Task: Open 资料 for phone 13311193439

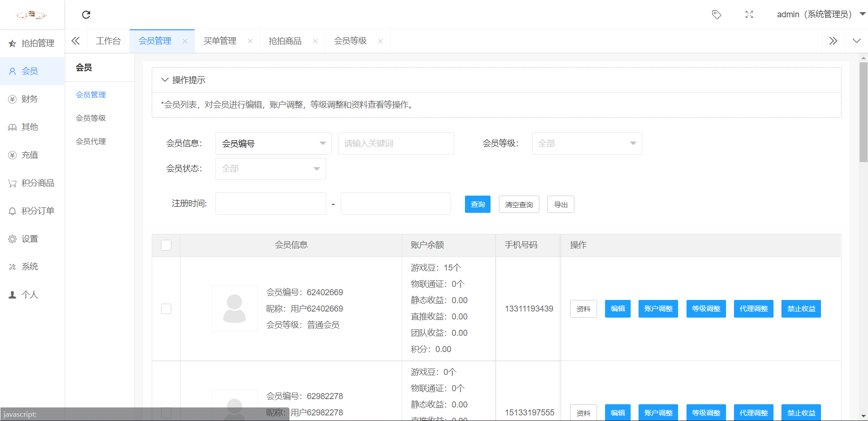Action: point(584,309)
